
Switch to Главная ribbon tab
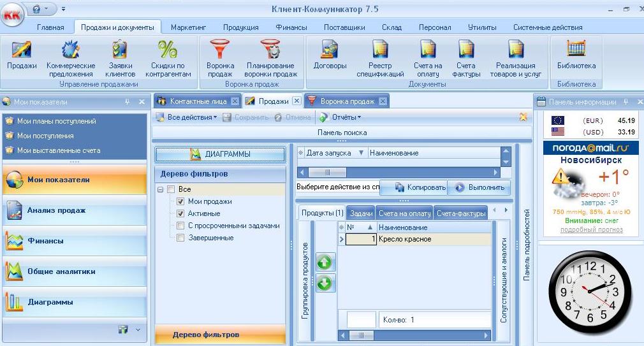tap(50, 27)
